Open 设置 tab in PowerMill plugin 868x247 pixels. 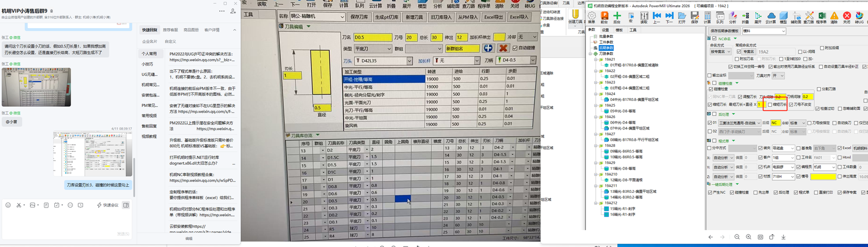point(605,30)
